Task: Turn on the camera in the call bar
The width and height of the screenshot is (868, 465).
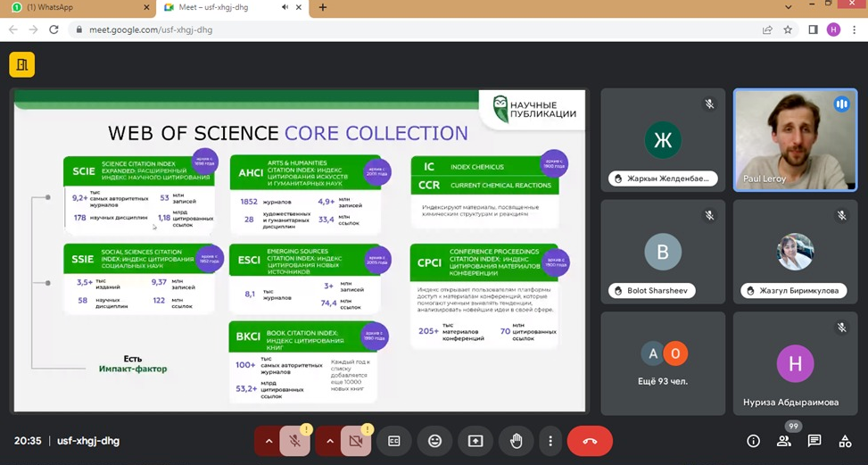Action: (x=356, y=441)
